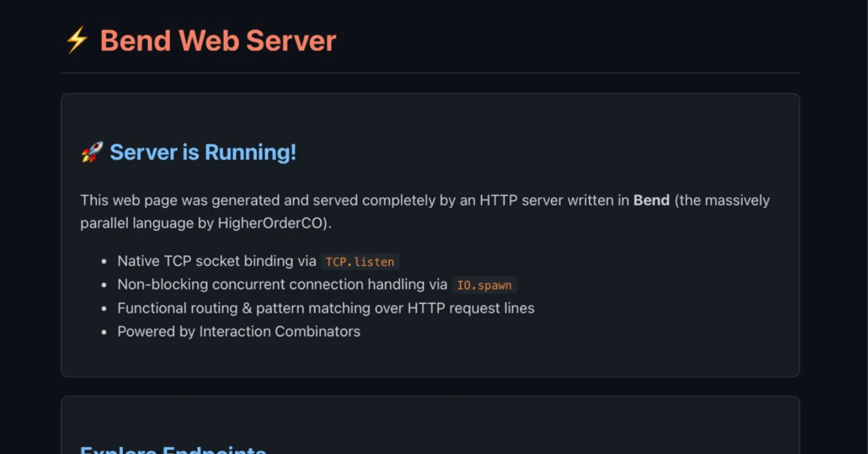Click the 'Functional routing & pattern matching' bullet

[326, 308]
